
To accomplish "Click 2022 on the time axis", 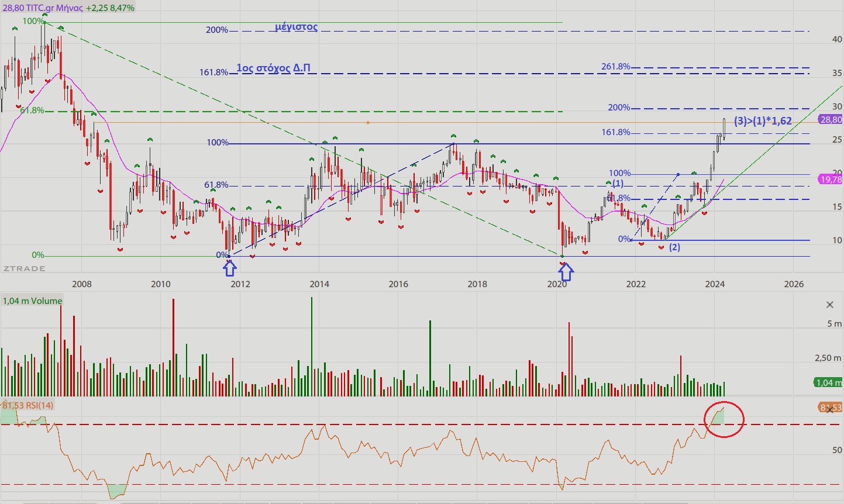I will tap(636, 284).
